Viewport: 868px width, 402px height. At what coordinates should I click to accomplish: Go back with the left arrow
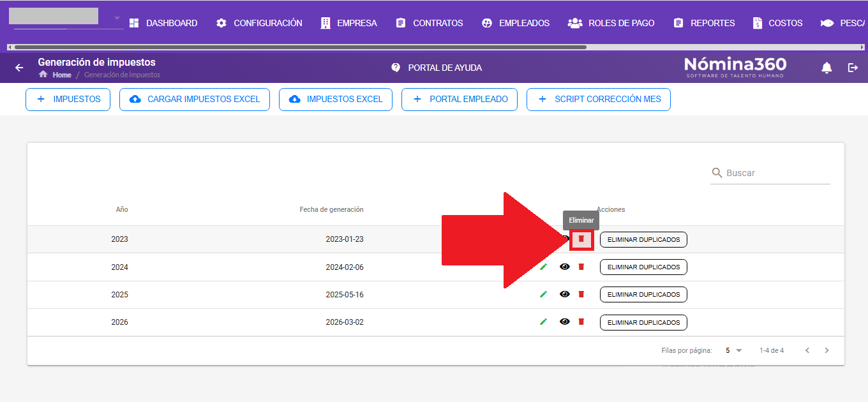point(19,68)
